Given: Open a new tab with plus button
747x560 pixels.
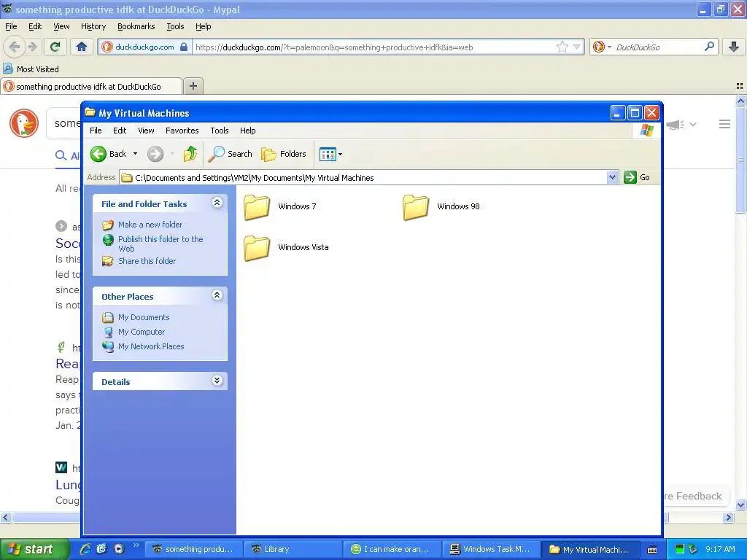Looking at the screenshot, I should click(193, 86).
